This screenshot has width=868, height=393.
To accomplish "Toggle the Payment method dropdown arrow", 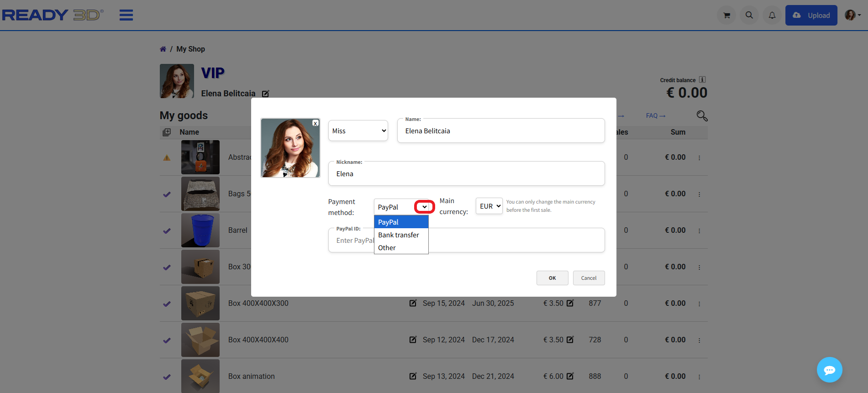I will click(425, 207).
